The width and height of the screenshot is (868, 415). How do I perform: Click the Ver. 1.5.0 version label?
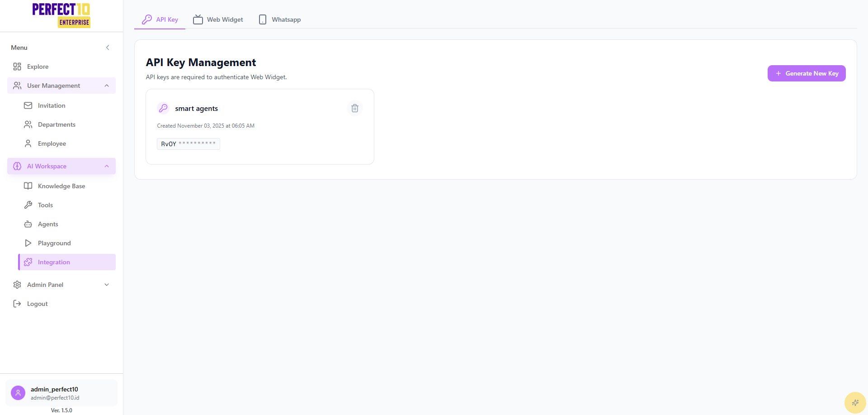click(61, 410)
